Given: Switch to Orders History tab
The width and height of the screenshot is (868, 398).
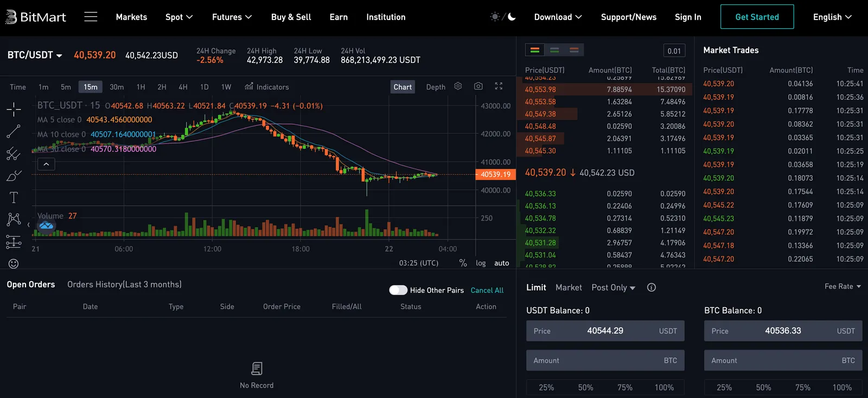Looking at the screenshot, I should pyautogui.click(x=124, y=284).
